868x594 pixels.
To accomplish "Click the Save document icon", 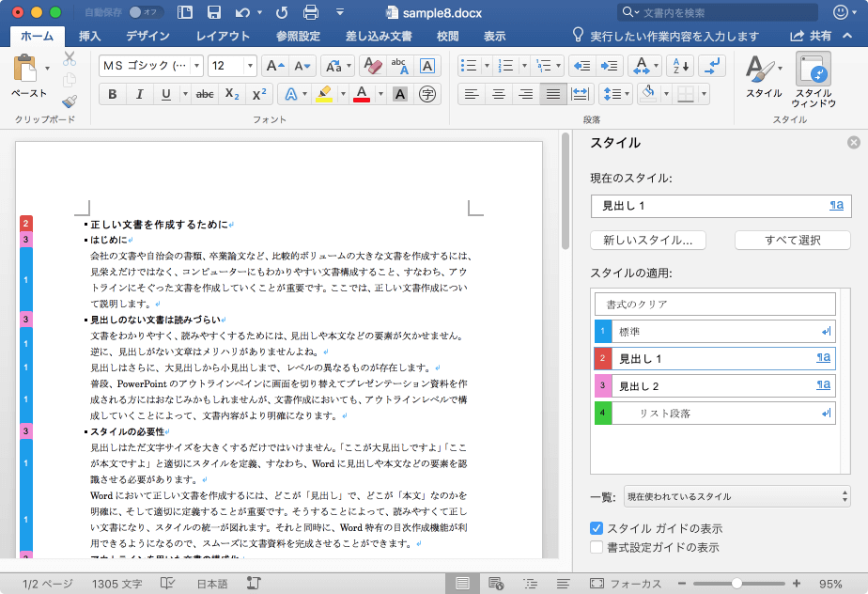I will (x=213, y=12).
